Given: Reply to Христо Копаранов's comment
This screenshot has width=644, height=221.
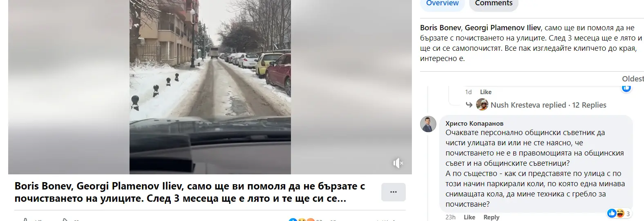Looking at the screenshot, I should [491, 217].
